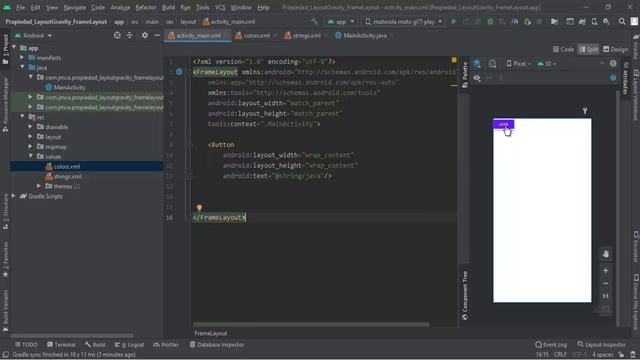
Task: Toggle the Resource Manager tool window
Action: click(x=5, y=104)
